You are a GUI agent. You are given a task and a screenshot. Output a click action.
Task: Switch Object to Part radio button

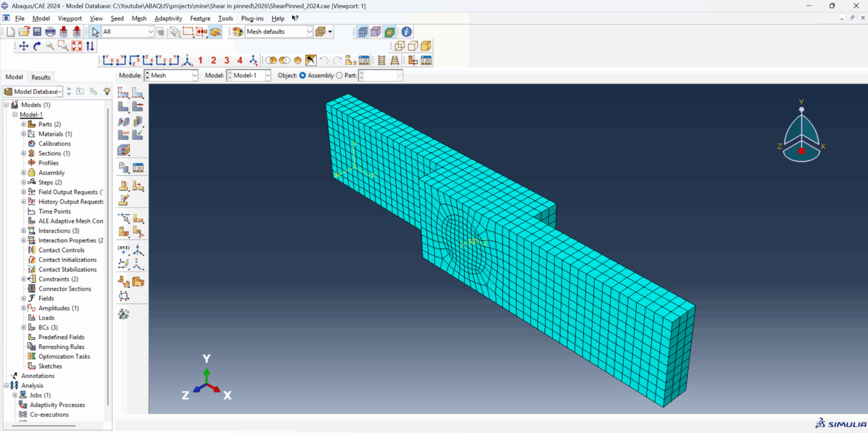tap(340, 75)
